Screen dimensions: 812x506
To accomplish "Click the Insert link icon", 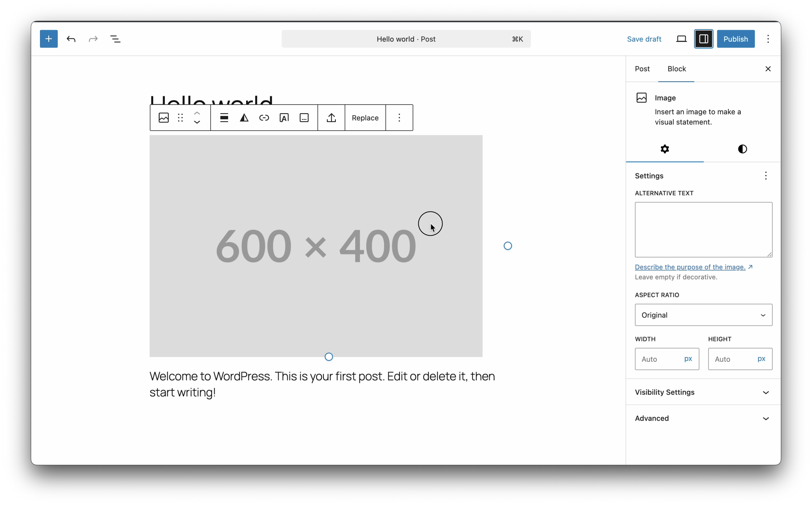I will [x=264, y=118].
